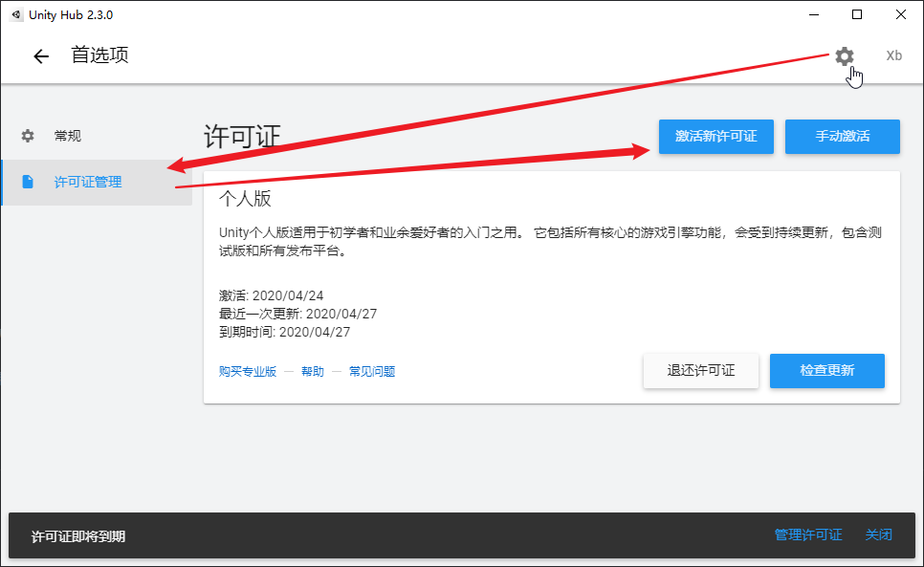
Task: Dismiss the license warning via 关闭
Action: point(879,534)
